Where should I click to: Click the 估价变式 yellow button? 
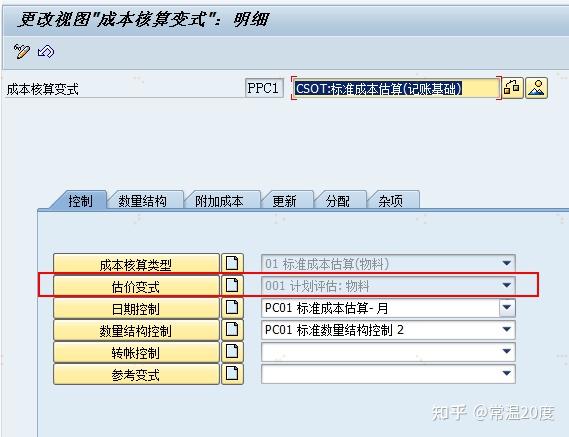[136, 286]
